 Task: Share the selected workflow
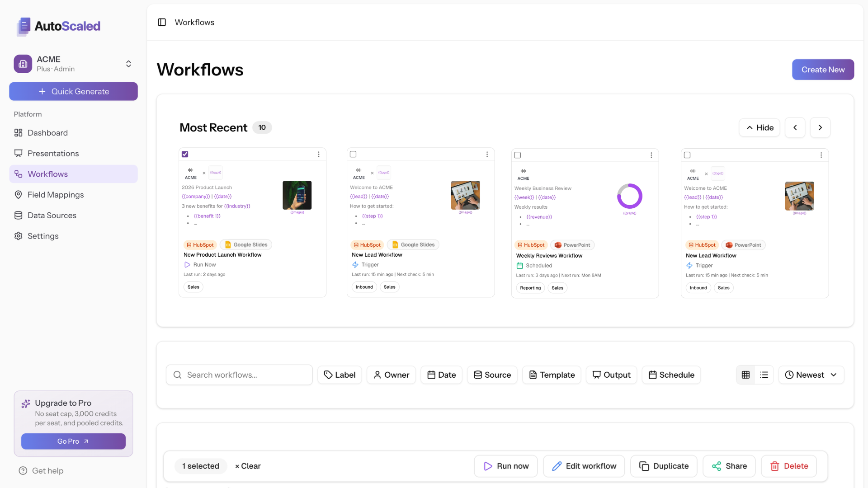pyautogui.click(x=729, y=466)
